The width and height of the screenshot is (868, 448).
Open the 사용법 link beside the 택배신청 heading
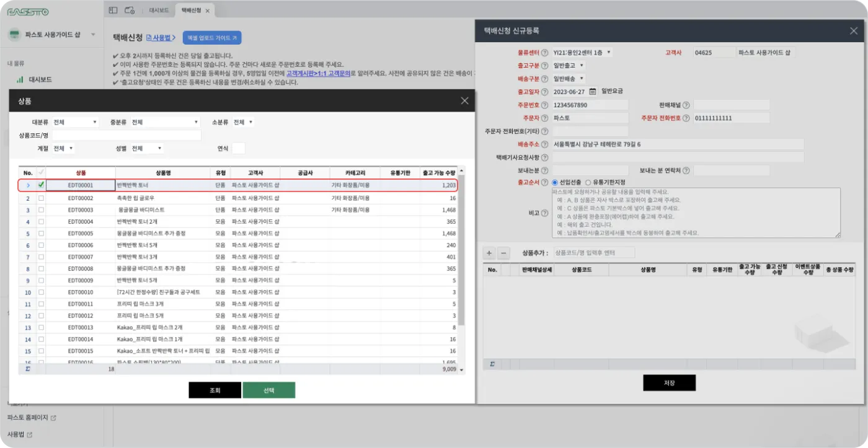161,38
